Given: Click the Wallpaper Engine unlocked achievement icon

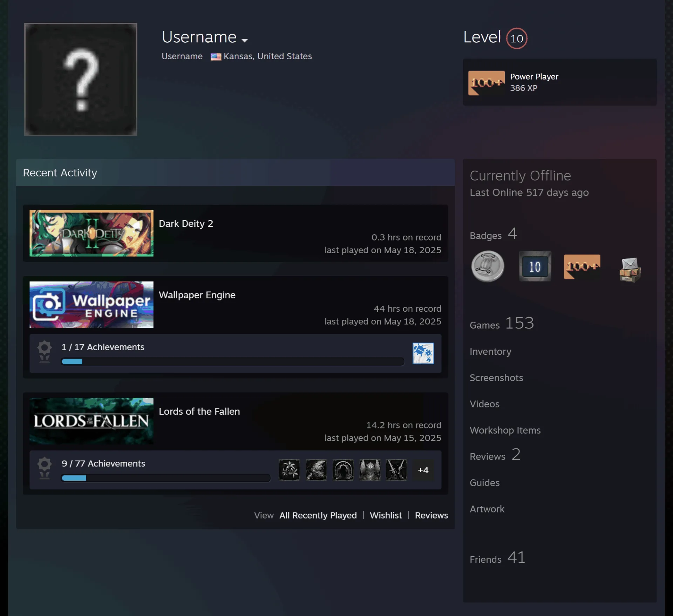Looking at the screenshot, I should point(423,353).
